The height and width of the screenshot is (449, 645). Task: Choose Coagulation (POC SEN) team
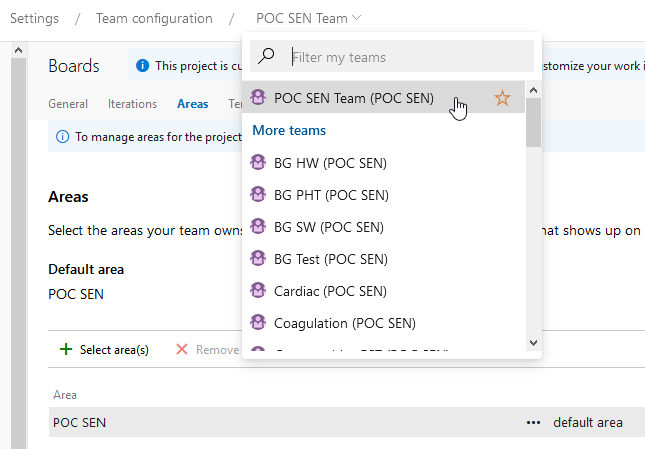pyautogui.click(x=383, y=323)
